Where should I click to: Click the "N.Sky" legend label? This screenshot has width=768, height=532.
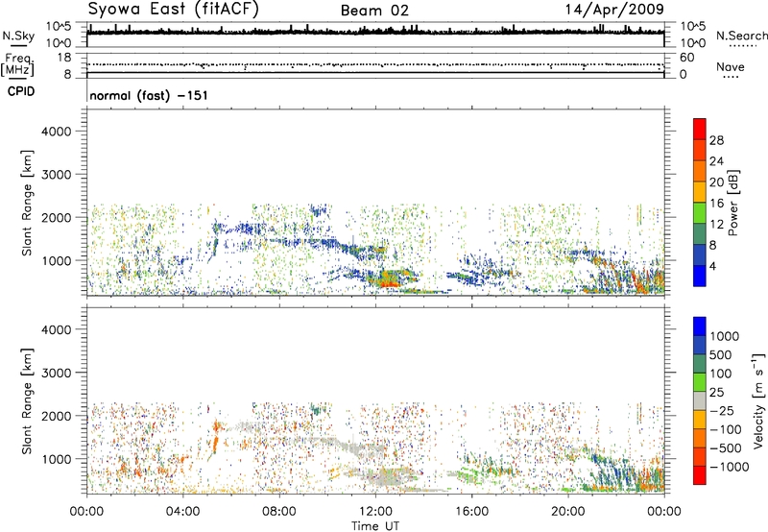(18, 36)
